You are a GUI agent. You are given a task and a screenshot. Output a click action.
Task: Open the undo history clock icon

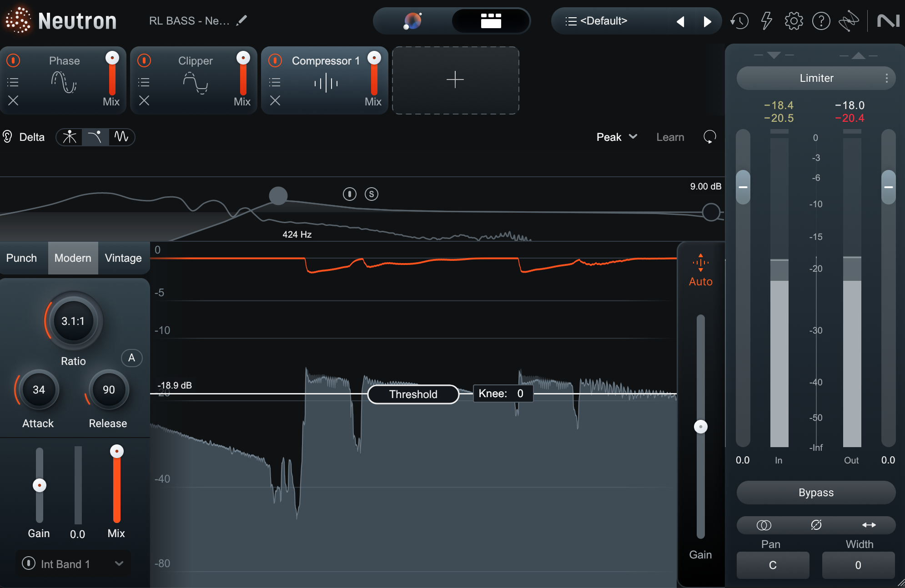click(739, 21)
